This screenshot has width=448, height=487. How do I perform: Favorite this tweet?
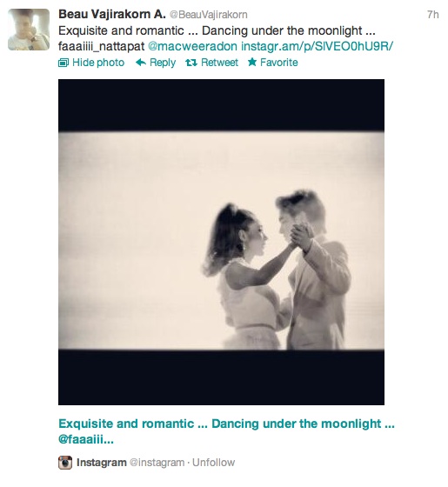(x=278, y=63)
